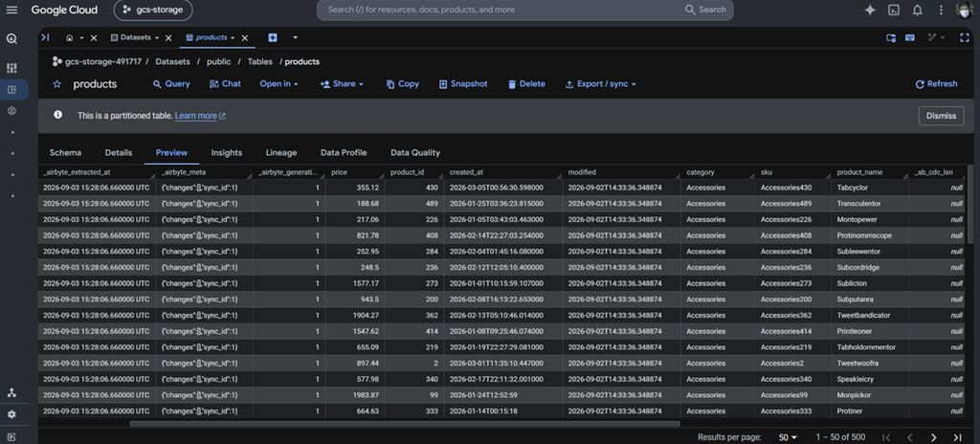980x444 pixels.
Task: Expand the new tab options arrow
Action: point(295,38)
